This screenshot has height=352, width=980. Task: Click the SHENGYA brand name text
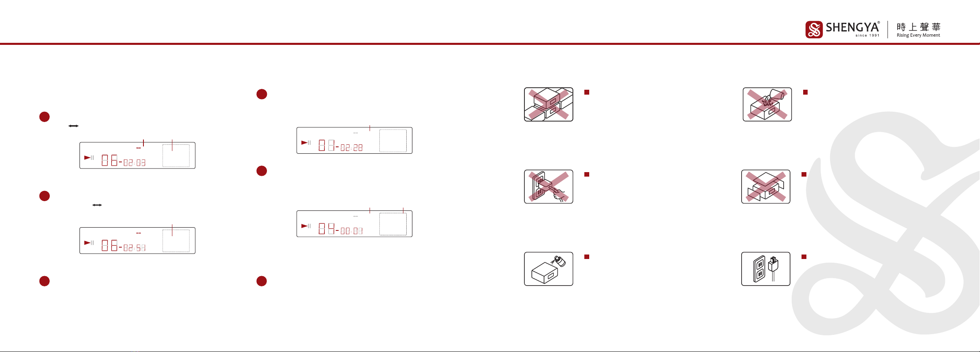(x=852, y=27)
